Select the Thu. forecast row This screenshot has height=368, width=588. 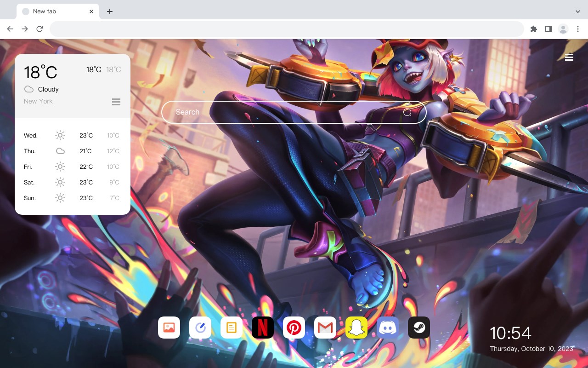[x=73, y=151]
